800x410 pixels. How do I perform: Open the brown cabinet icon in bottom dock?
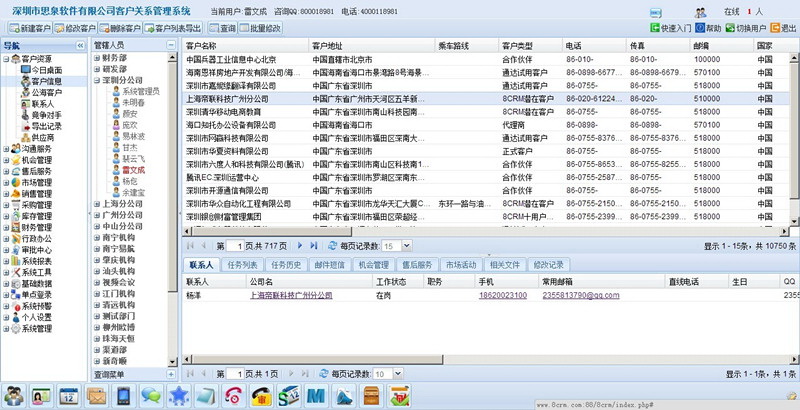tap(371, 395)
